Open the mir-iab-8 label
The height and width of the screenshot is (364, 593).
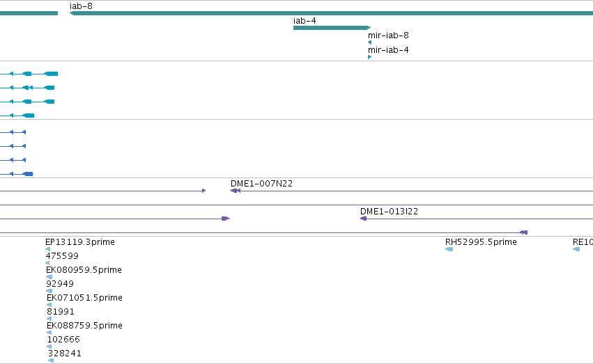388,35
